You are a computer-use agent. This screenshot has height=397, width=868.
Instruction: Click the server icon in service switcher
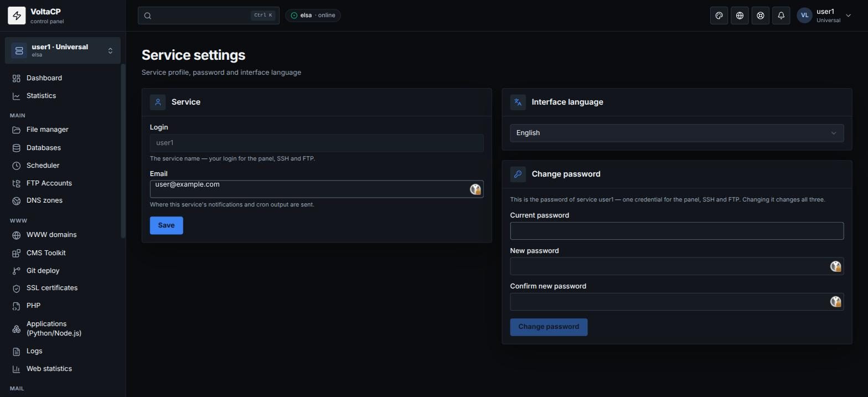click(19, 50)
